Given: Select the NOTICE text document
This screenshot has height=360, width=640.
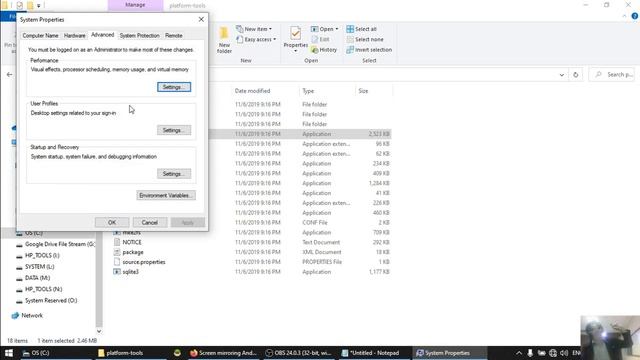Looking at the screenshot, I should coord(132,242).
